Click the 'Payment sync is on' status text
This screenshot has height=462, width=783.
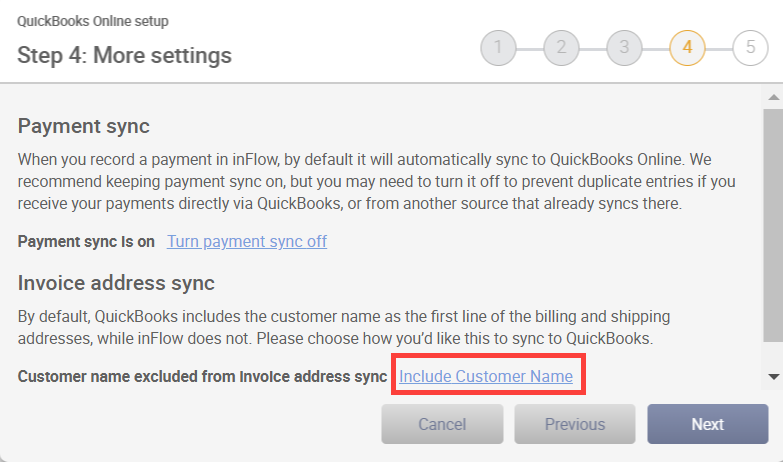tap(86, 242)
